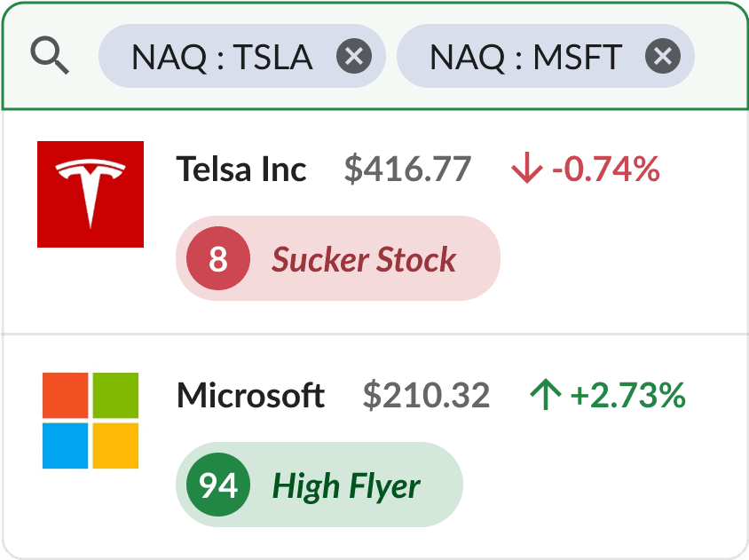749x560 pixels.
Task: Open the Microsoft stock name
Action: pos(251,395)
